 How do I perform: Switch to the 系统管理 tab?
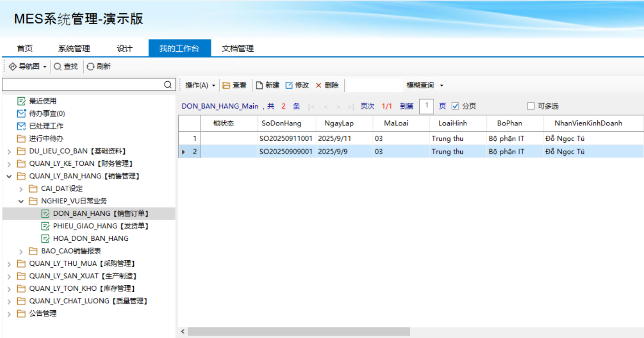pos(74,49)
